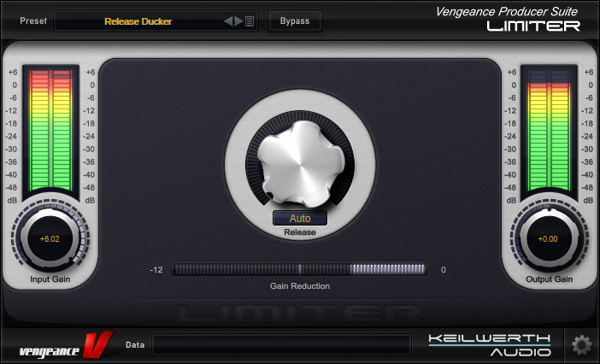Click the +6.02 input gain value
Screen dimensions: 600x364
point(52,239)
